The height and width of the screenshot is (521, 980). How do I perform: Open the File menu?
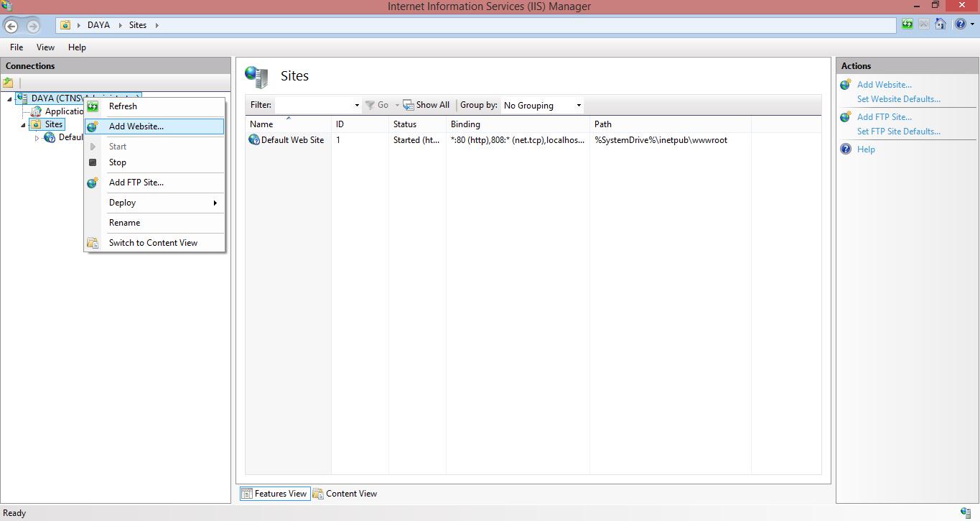(17, 47)
